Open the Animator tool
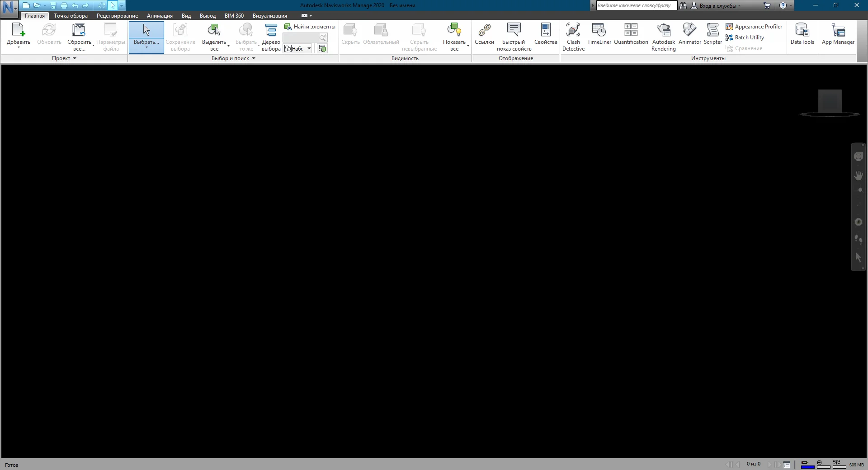This screenshot has height=470, width=868. [x=689, y=34]
